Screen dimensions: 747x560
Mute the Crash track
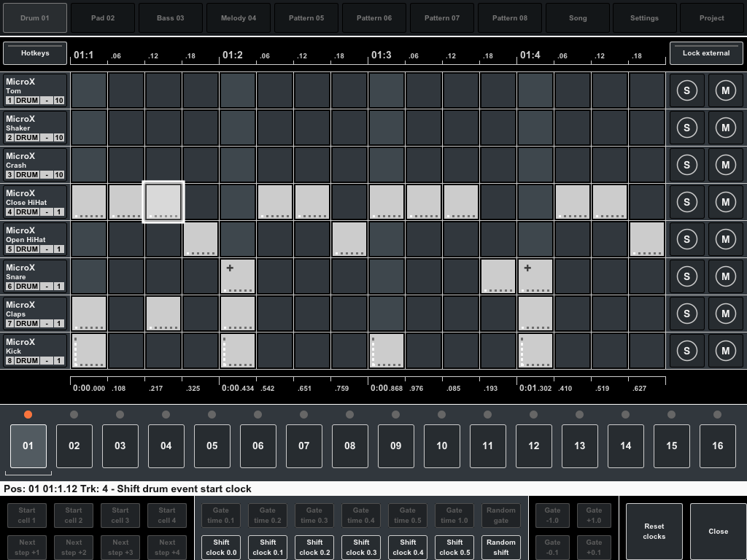[726, 164]
